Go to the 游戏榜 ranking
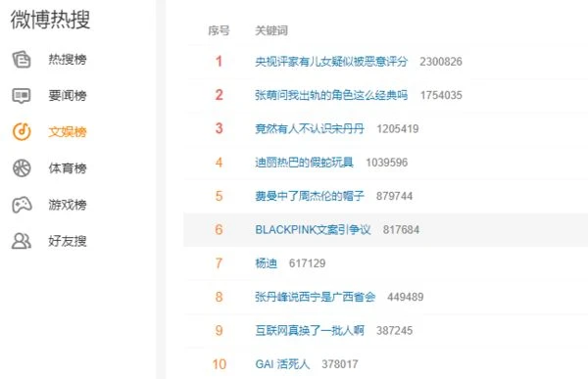Image resolution: width=588 pixels, height=379 pixels. click(x=68, y=205)
